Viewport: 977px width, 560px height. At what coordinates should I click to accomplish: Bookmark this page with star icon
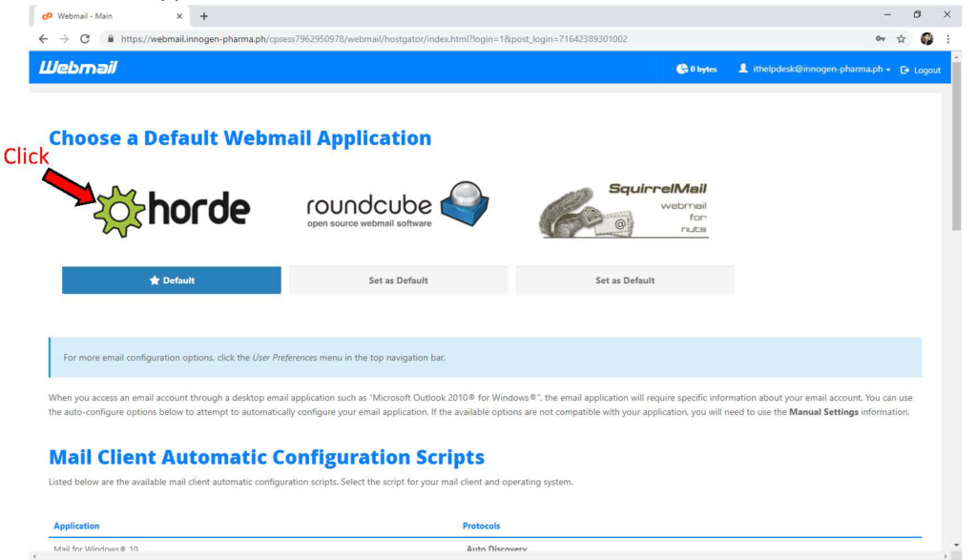(x=901, y=38)
